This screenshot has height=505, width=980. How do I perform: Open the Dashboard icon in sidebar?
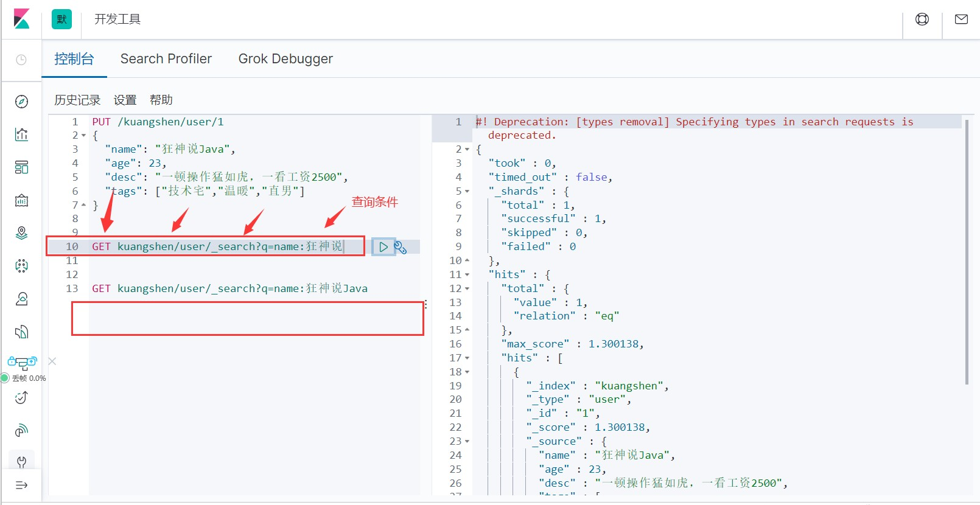click(x=21, y=167)
